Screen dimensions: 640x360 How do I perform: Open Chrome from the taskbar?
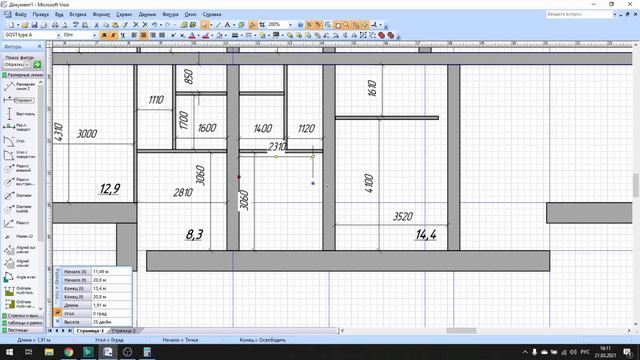(x=68, y=352)
